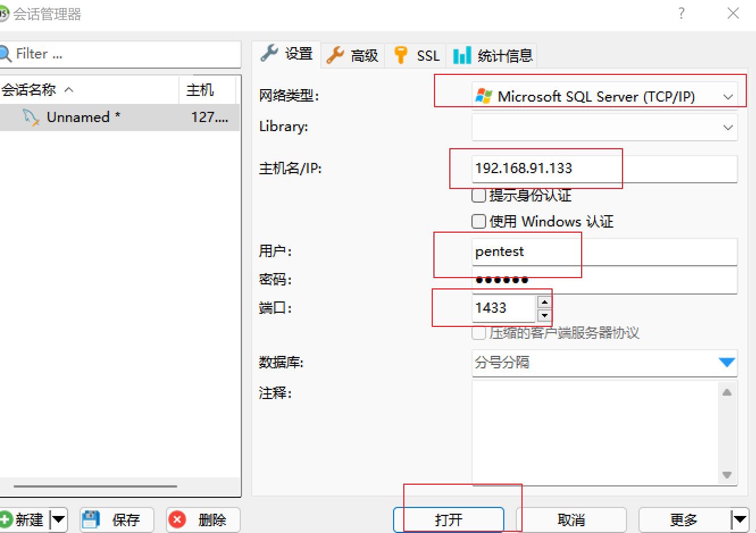Select the 设置 wrench icon tab
The height and width of the screenshot is (533, 756).
coord(269,54)
